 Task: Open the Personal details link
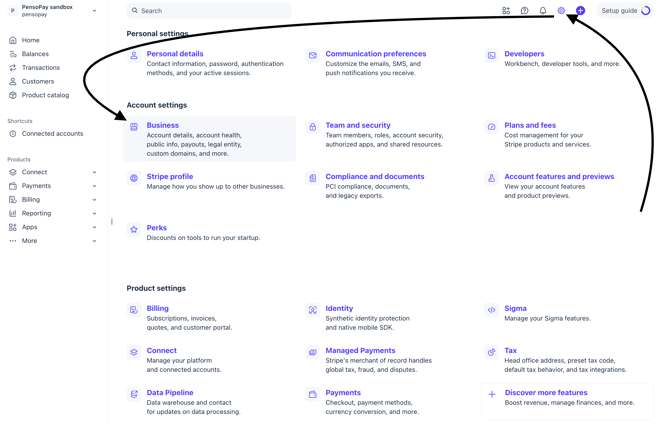tap(175, 54)
